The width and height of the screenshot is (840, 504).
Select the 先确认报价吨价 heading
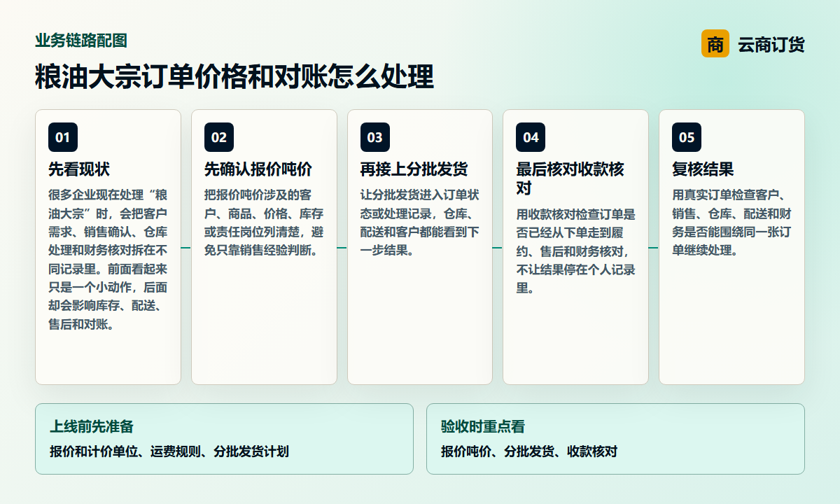[x=258, y=169]
